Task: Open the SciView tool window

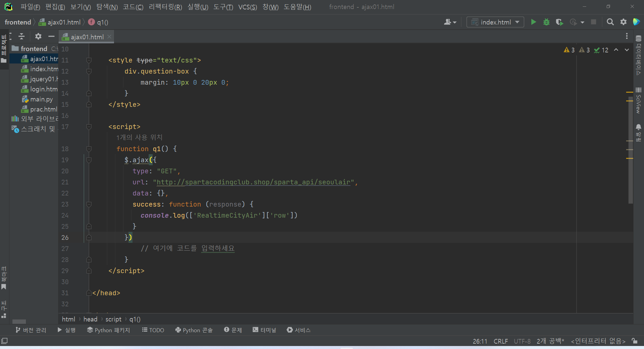Action: point(638,100)
